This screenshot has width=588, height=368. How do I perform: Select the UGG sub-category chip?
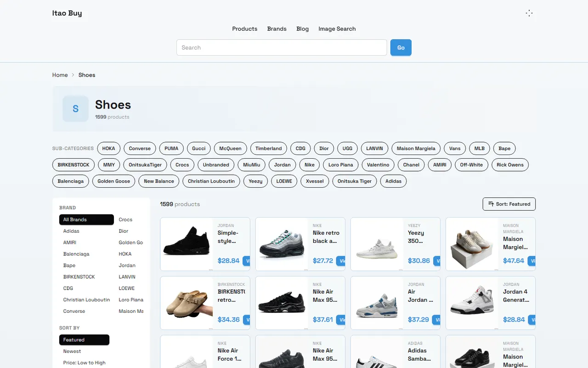coord(347,149)
